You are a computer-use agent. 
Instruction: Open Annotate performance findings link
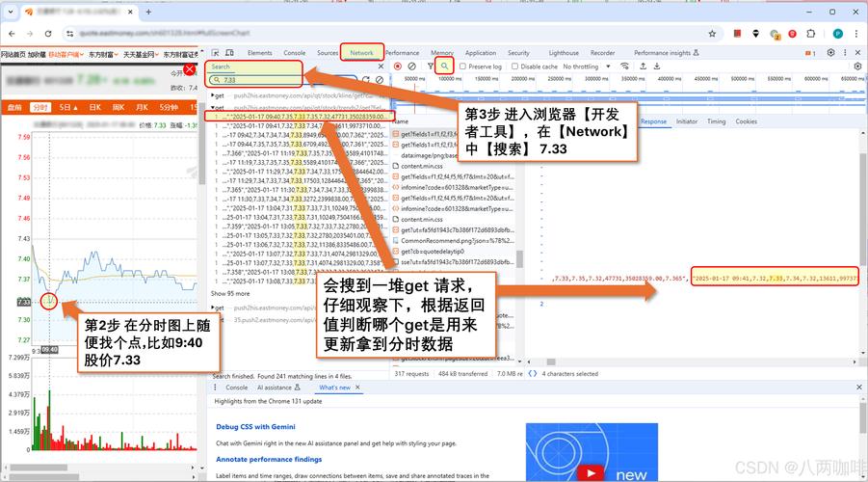pyautogui.click(x=269, y=459)
